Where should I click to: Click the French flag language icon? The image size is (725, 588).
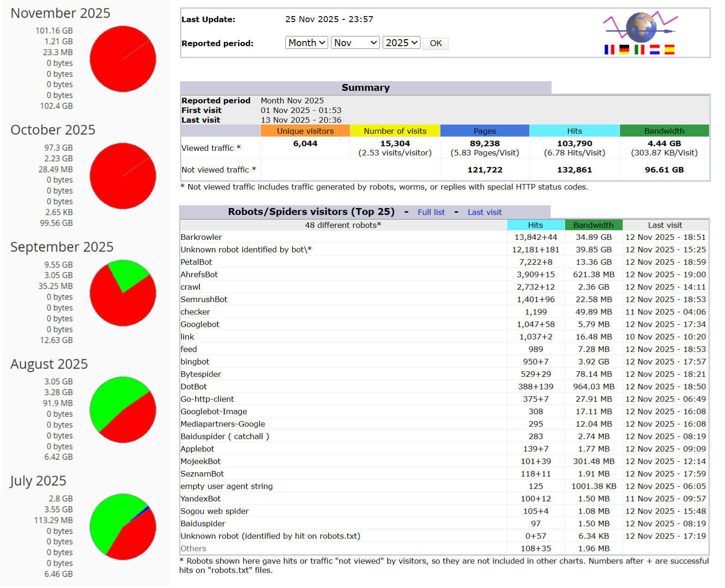tap(609, 49)
